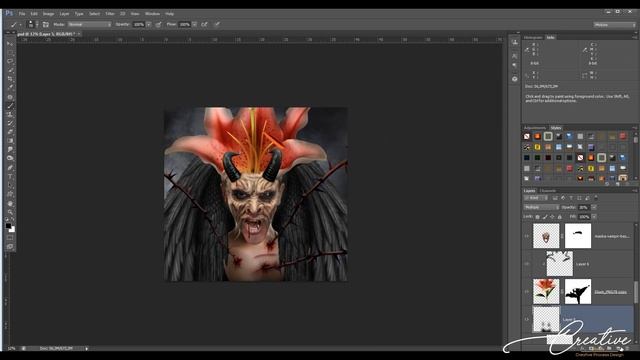640x360 pixels.
Task: Enable airbrush-style build-up in options bar
Action: coord(204,24)
